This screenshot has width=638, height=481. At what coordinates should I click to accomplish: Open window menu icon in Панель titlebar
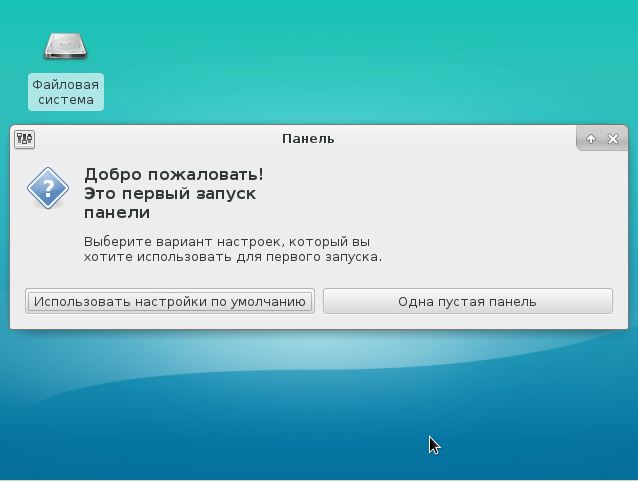pos(24,139)
